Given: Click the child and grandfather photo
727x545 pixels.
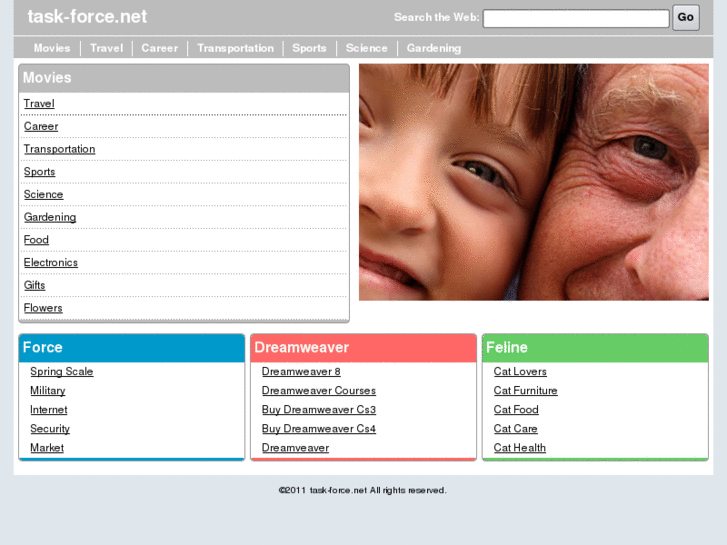Looking at the screenshot, I should [x=534, y=182].
